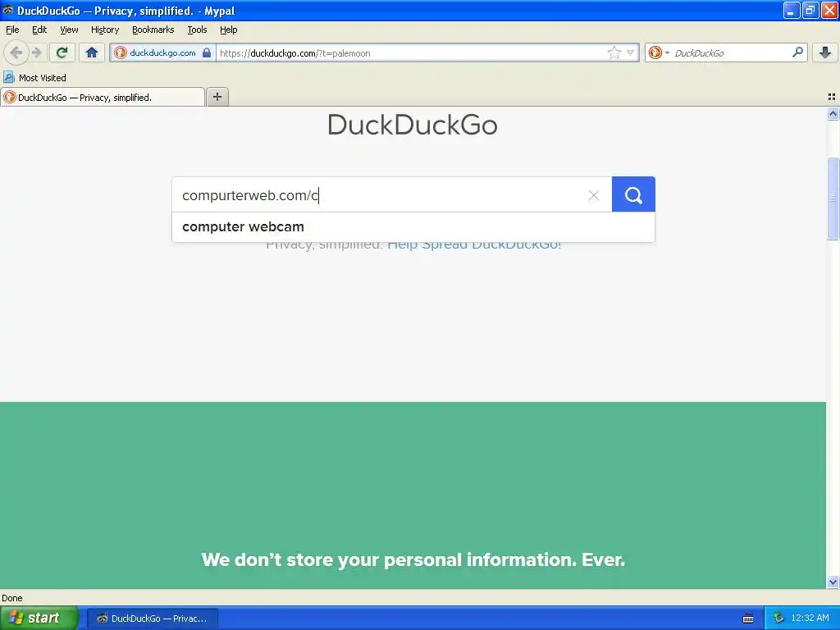Open the Tools menu

197,30
